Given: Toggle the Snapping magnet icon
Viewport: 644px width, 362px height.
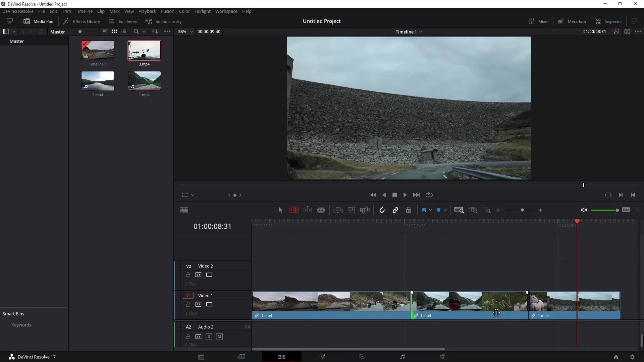Looking at the screenshot, I should (x=382, y=210).
